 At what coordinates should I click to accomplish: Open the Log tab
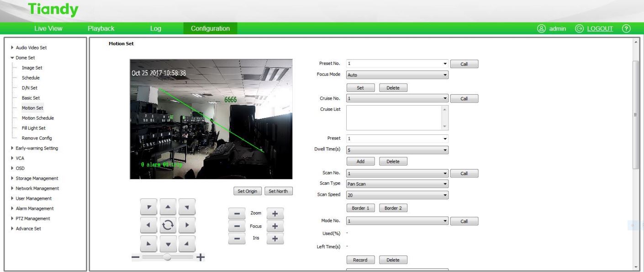[156, 29]
